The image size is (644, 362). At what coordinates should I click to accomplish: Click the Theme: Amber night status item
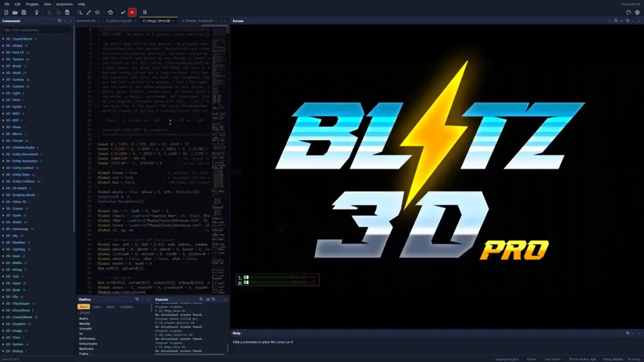tap(582, 359)
